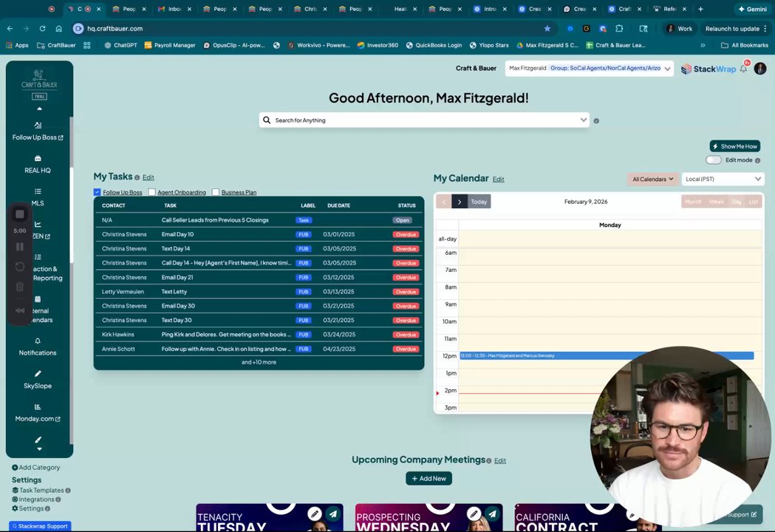
Task: Open the user profile avatar
Action: [760, 68]
